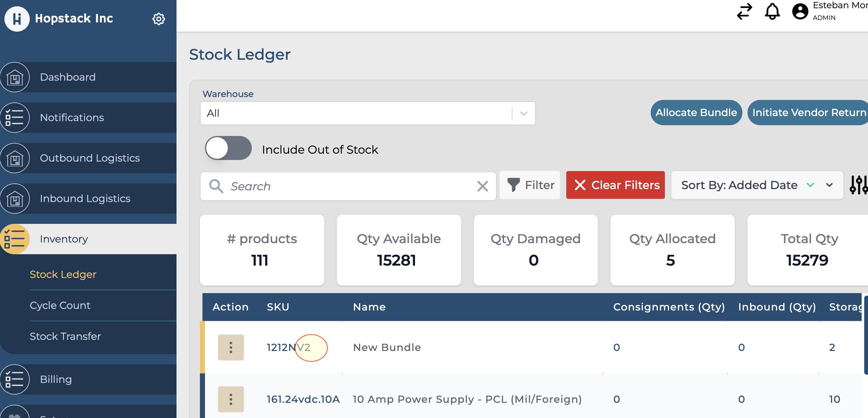
Task: Open the user profile avatar icon
Action: [x=800, y=11]
